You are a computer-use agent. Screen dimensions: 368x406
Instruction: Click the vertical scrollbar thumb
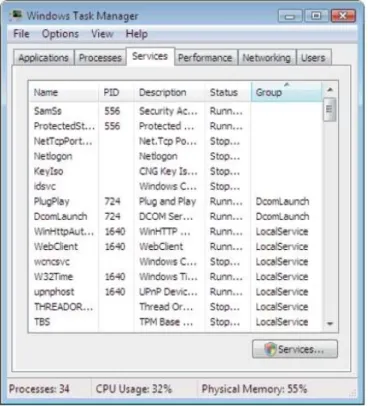[x=330, y=110]
